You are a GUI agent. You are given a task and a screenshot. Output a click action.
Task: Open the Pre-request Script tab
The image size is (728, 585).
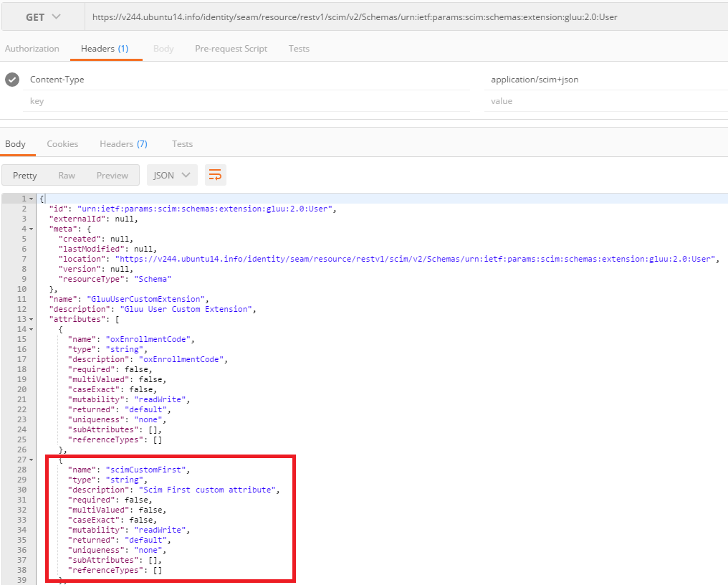(231, 49)
